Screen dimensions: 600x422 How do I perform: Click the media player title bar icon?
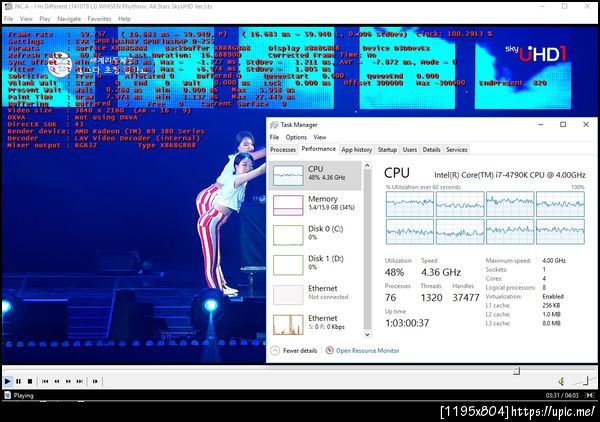pyautogui.click(x=8, y=7)
